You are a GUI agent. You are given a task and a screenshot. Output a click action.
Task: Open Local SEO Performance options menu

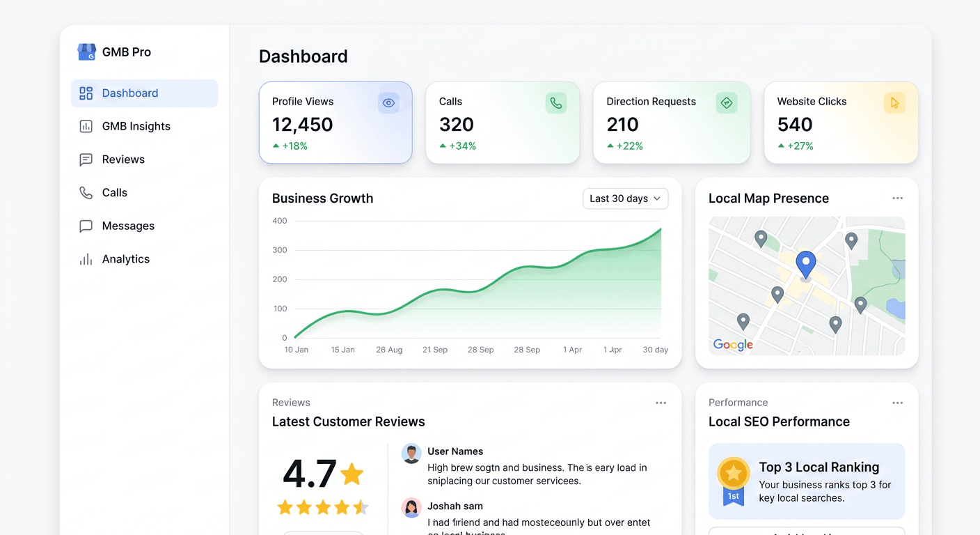[x=897, y=403]
